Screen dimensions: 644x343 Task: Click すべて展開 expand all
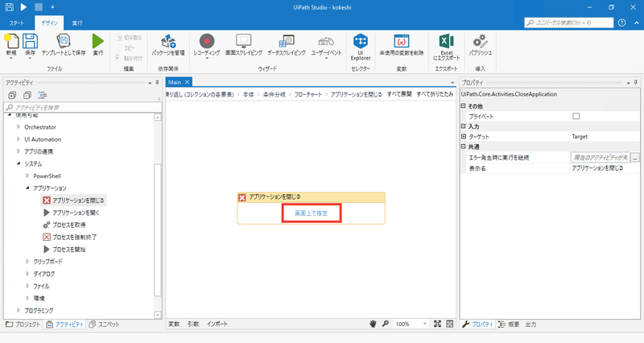[x=399, y=94]
